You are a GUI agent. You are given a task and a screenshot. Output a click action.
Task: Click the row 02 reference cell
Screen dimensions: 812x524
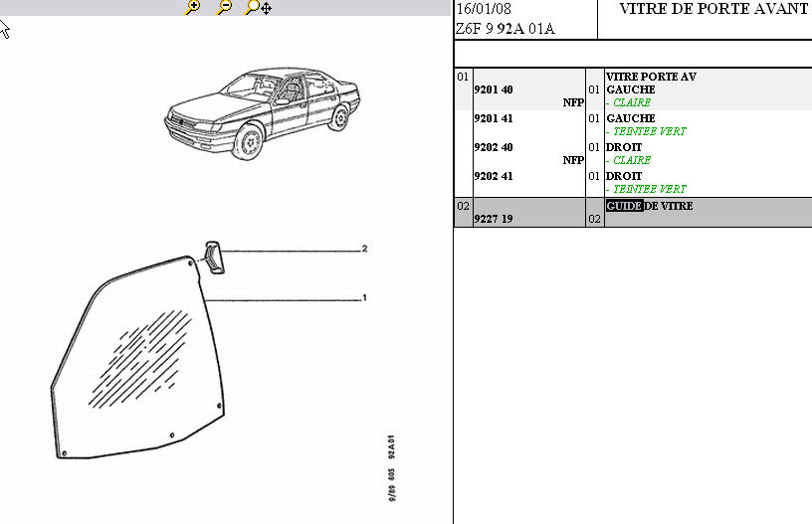463,206
